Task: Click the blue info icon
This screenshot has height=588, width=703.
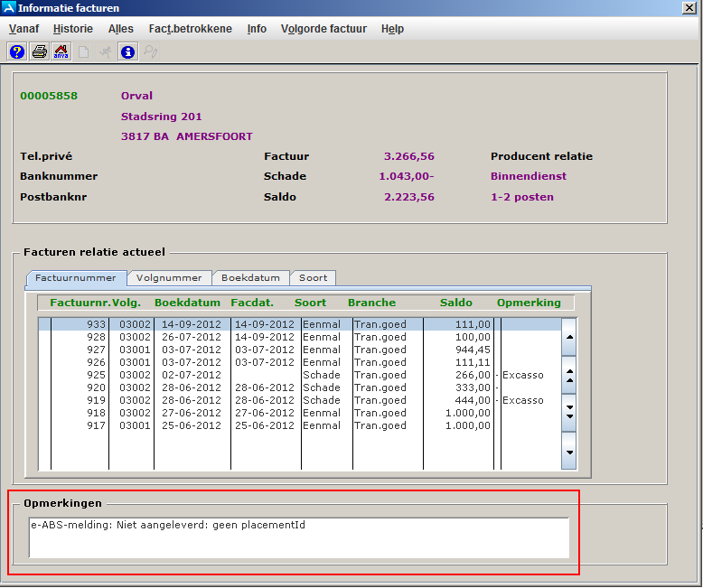Action: pyautogui.click(x=127, y=52)
